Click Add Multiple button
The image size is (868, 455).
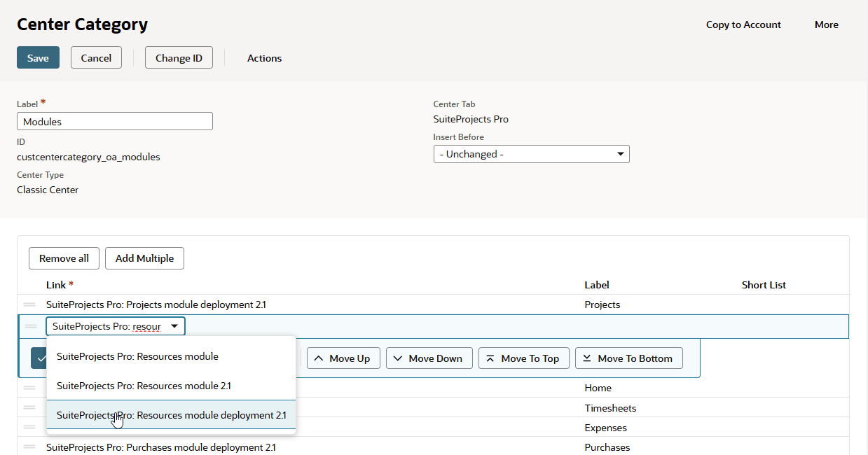144,258
